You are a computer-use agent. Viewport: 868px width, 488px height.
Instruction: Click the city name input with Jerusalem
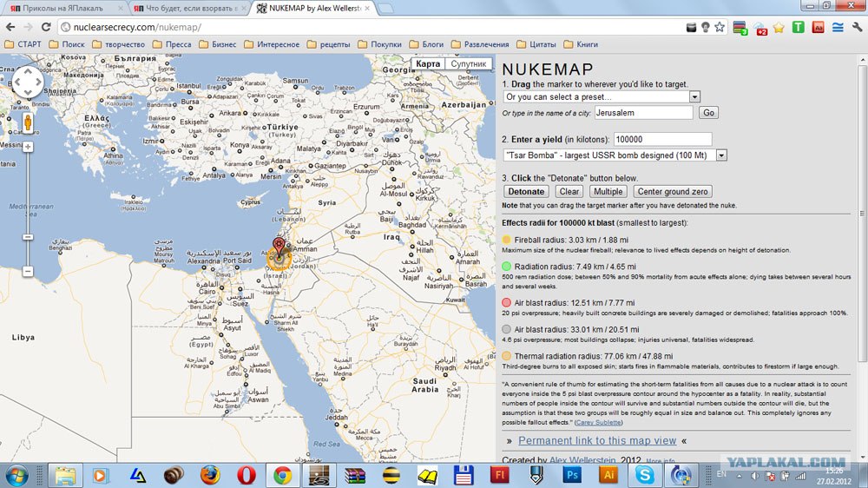coord(644,112)
